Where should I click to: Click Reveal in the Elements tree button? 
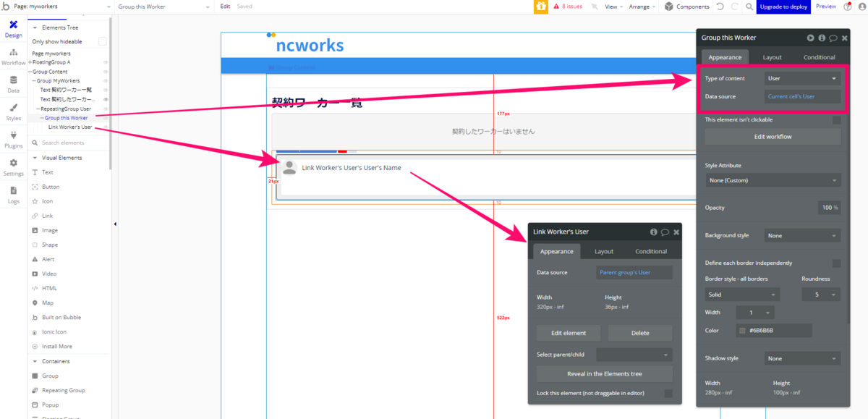click(x=605, y=373)
